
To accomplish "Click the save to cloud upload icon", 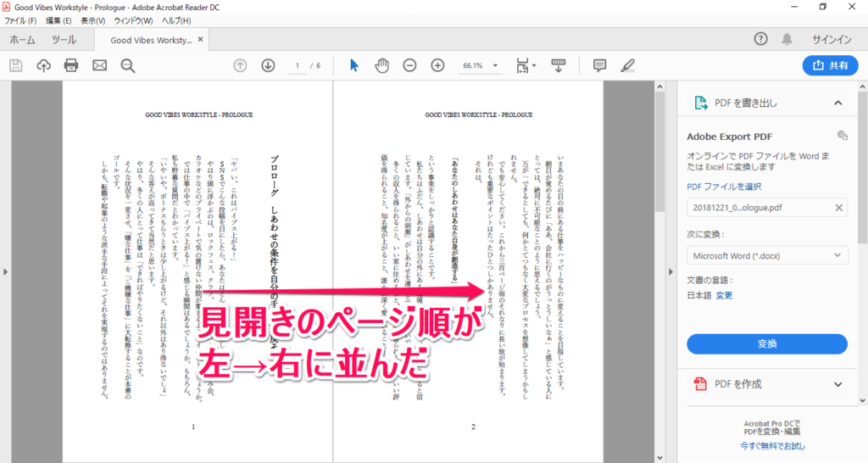I will point(43,65).
